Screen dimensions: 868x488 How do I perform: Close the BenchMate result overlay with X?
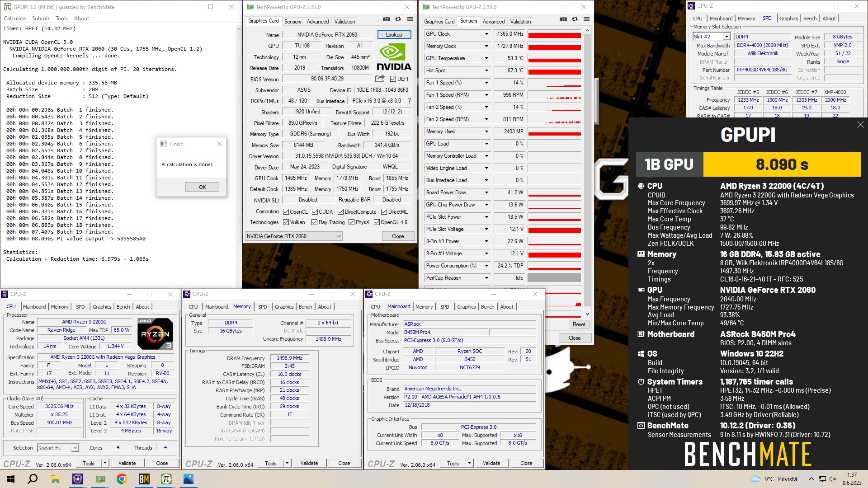click(x=860, y=125)
